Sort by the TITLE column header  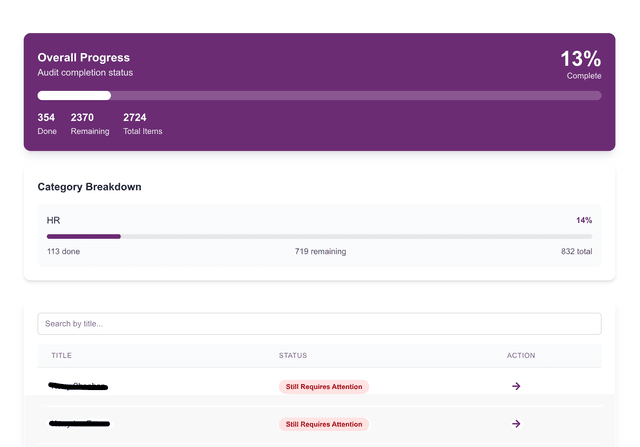(x=62, y=355)
